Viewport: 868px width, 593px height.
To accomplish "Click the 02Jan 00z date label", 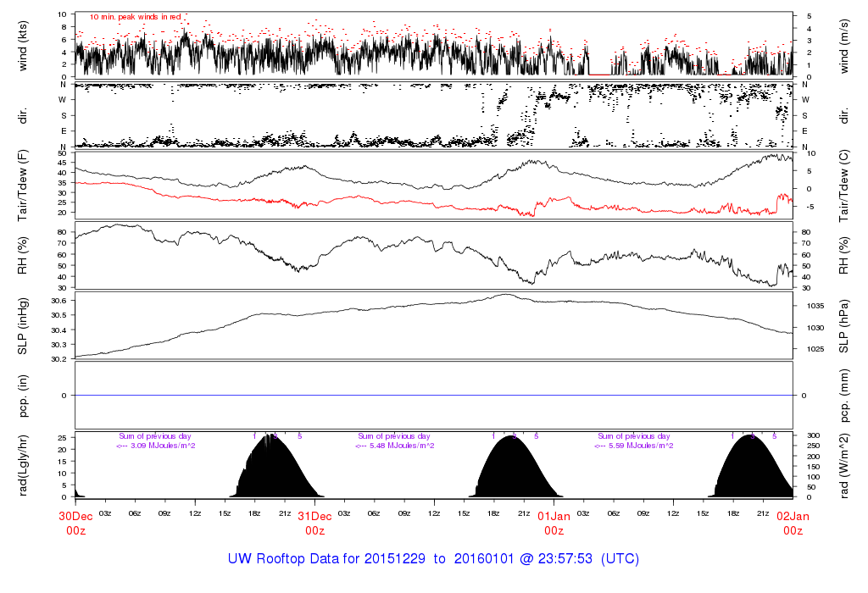I will point(793,523).
